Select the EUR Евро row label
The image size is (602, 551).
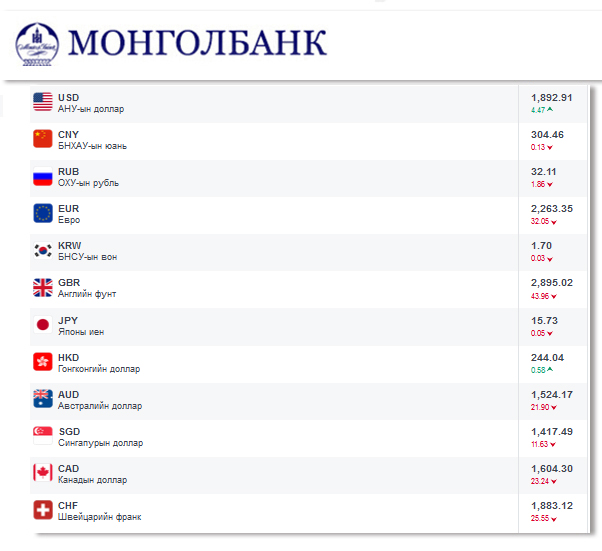coord(69,214)
